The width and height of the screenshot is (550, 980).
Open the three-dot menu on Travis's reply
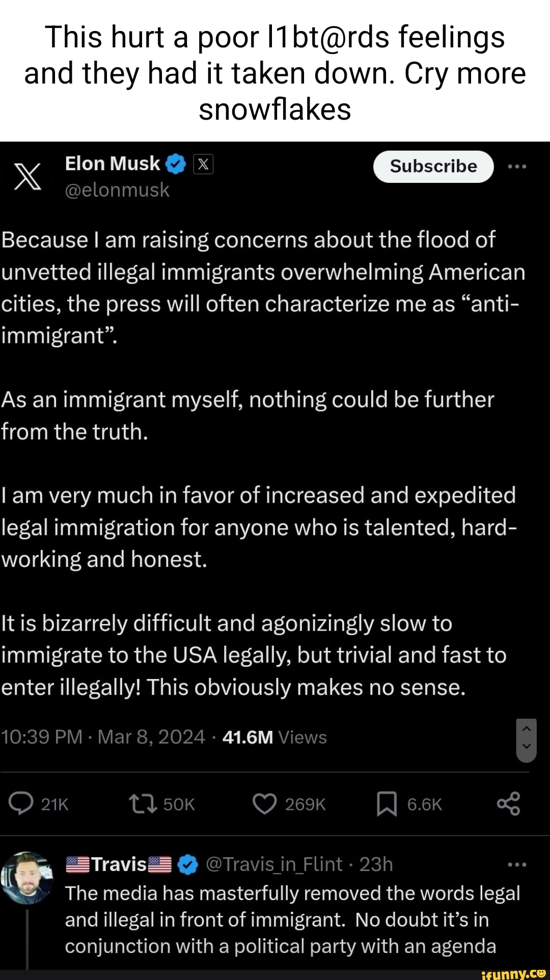517,864
